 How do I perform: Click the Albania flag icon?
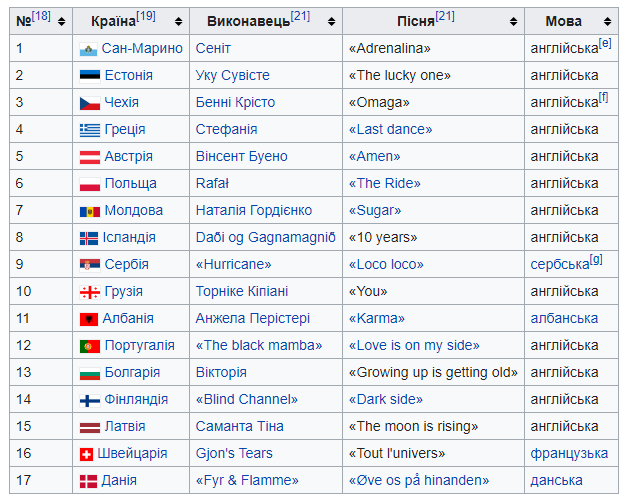click(x=89, y=319)
